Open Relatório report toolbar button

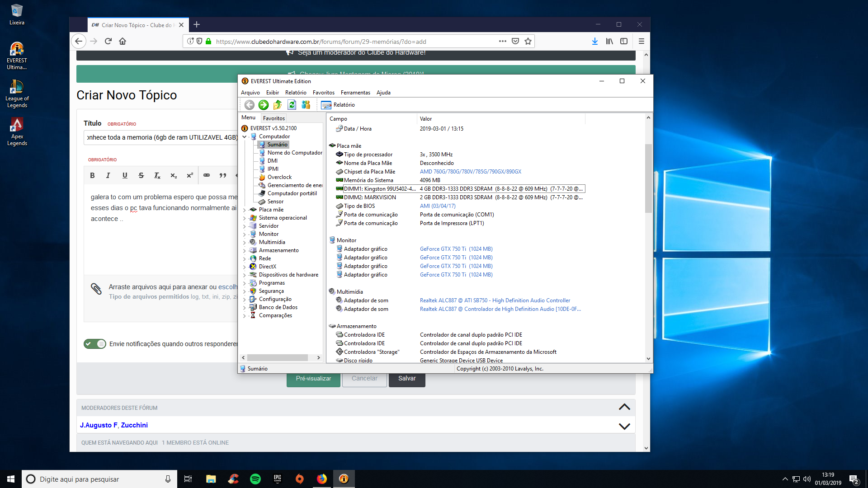[338, 105]
